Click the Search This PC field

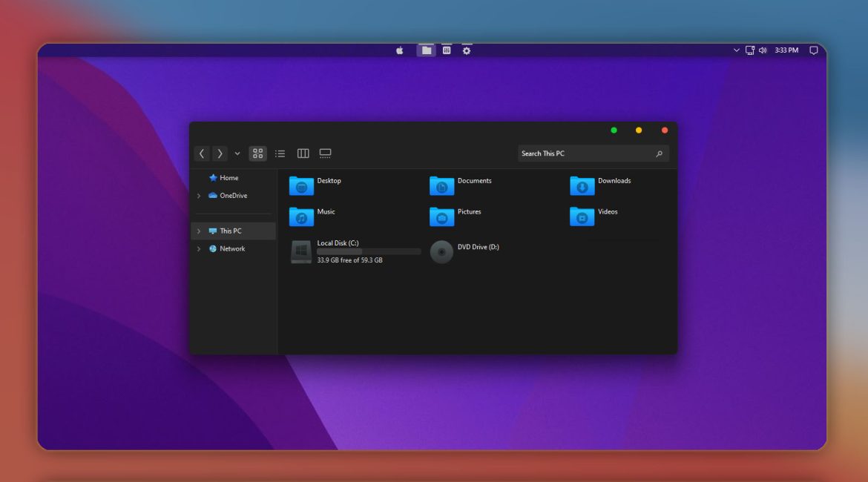[582, 153]
